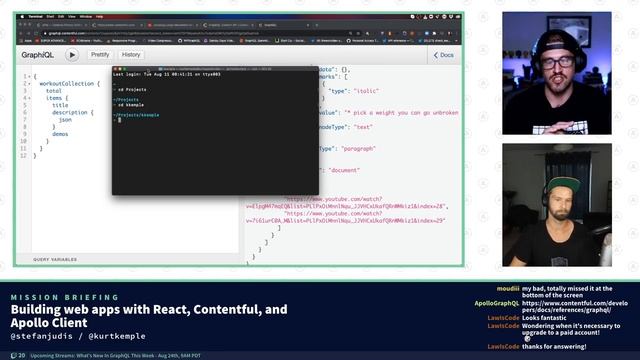The height and width of the screenshot is (360, 640).
Task: Click the "text" nodeType value in results
Action: (x=363, y=127)
